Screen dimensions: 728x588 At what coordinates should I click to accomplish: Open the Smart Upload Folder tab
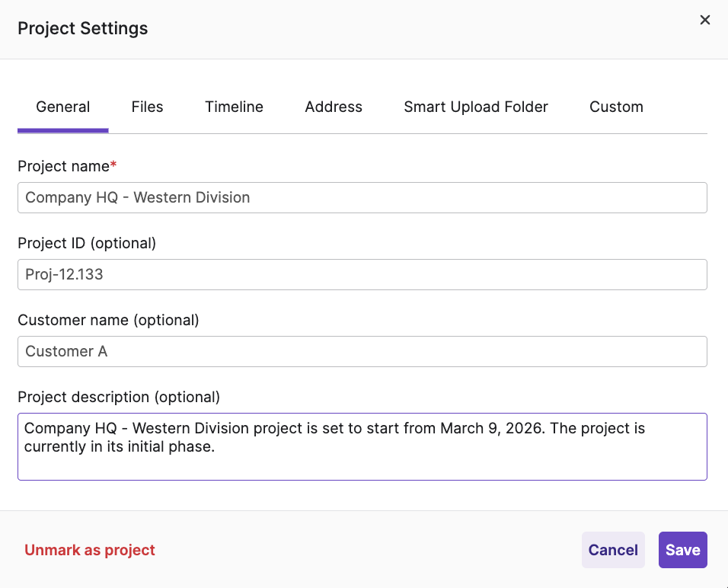476,107
